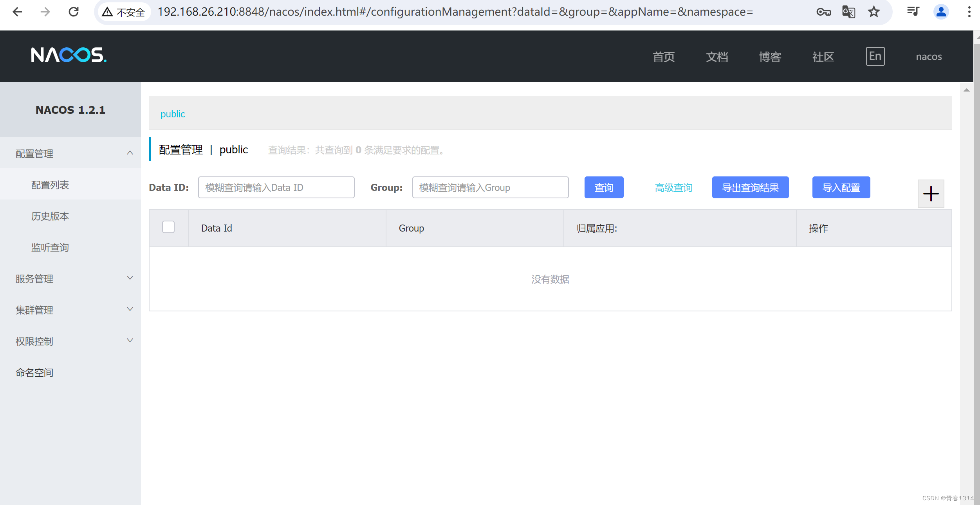Viewport: 980px width, 505px height.
Task: Click the Group column header
Action: click(x=475, y=228)
